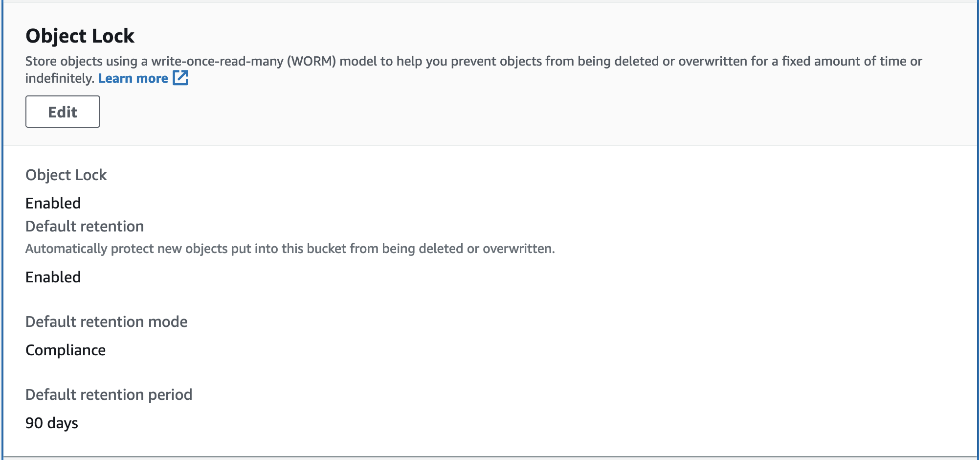The image size is (980, 460).
Task: Open the Learn more link
Action: pos(133,78)
